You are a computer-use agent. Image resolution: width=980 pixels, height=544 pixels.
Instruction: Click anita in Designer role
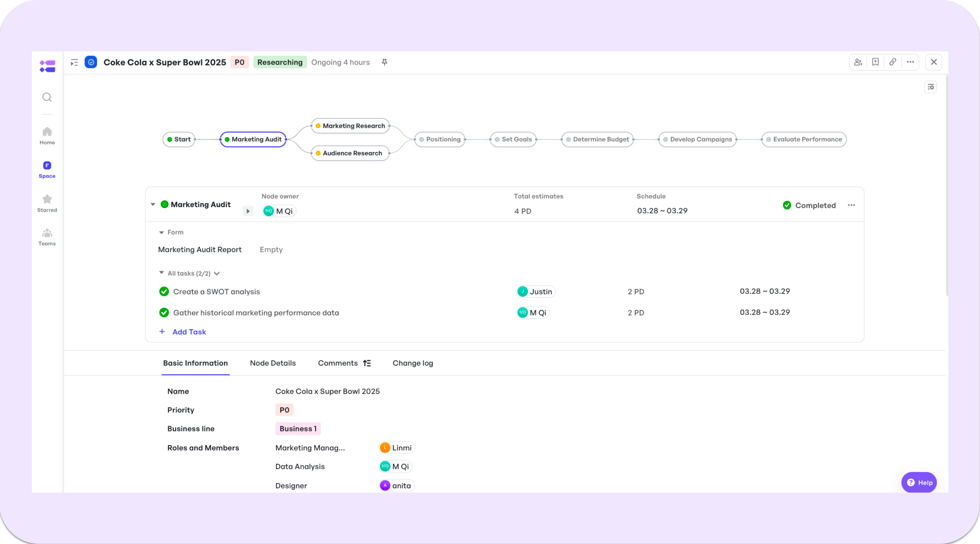tap(396, 485)
